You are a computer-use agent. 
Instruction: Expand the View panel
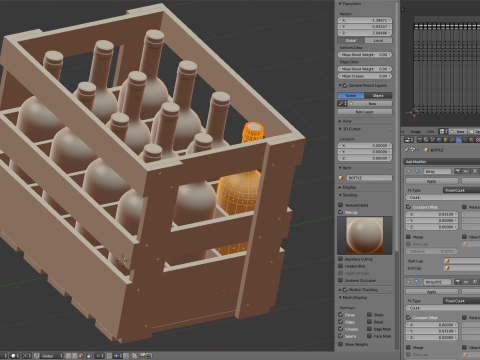click(x=340, y=121)
